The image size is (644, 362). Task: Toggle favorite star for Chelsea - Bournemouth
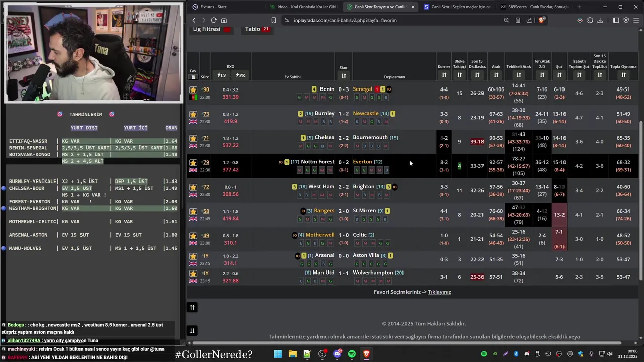click(193, 138)
